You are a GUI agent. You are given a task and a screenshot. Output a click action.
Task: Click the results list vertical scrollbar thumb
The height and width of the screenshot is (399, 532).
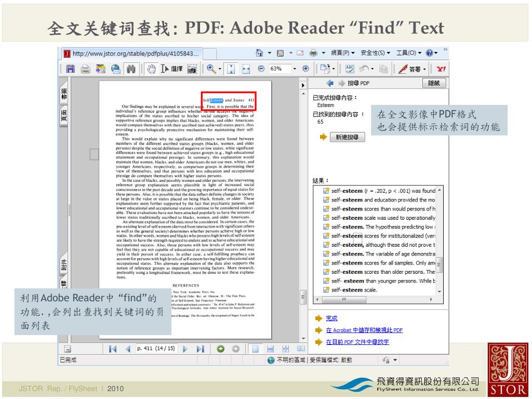[440, 264]
